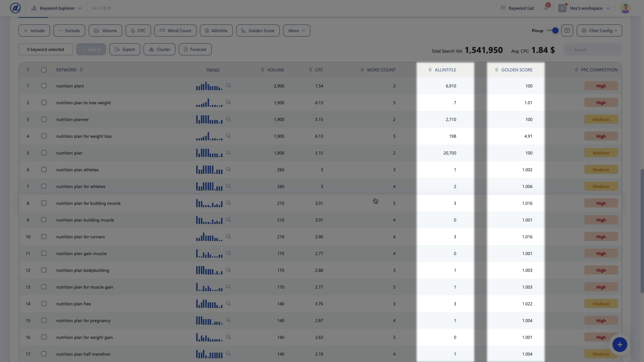This screenshot has height=362, width=644.
Task: Click the Cluster button
Action: tap(159, 49)
